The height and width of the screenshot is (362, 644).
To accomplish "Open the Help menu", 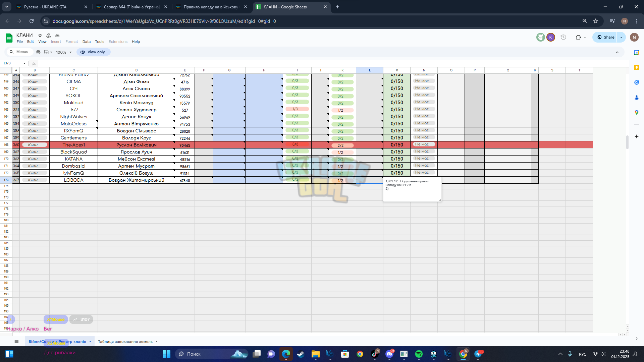I will (136, 42).
